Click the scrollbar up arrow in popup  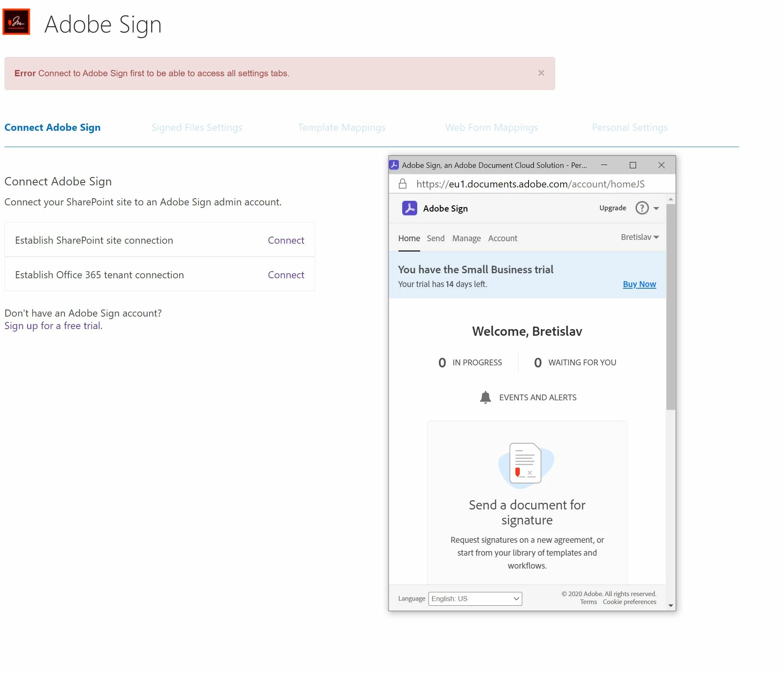point(671,200)
